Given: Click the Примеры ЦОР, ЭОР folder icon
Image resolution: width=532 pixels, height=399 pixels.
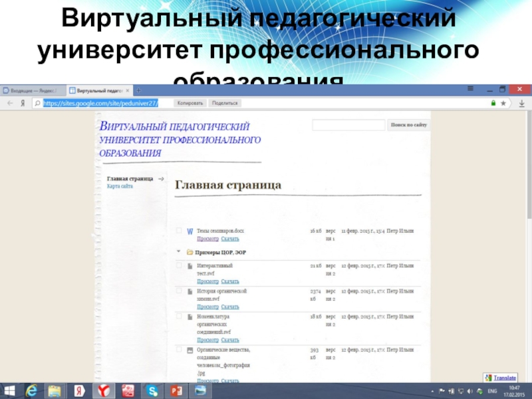Looking at the screenshot, I should tap(190, 252).
